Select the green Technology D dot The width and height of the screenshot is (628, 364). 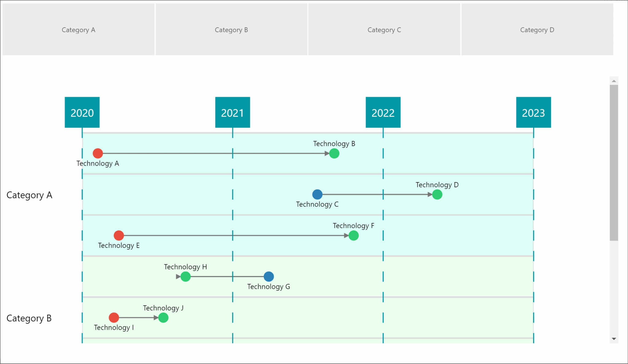coord(437,194)
